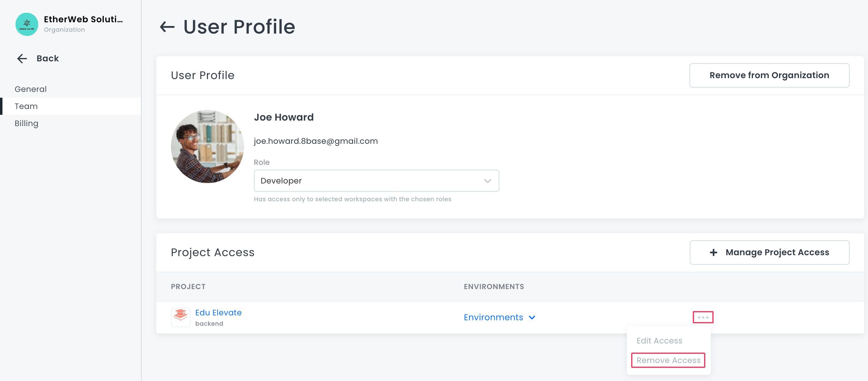868x381 pixels.
Task: Click the EtherWeb Solutions organization logo
Action: click(x=27, y=24)
